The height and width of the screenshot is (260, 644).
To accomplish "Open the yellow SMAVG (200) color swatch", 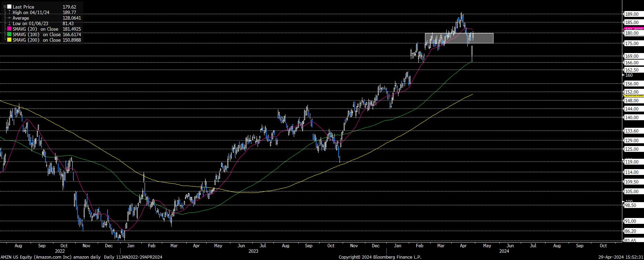I will point(9,40).
